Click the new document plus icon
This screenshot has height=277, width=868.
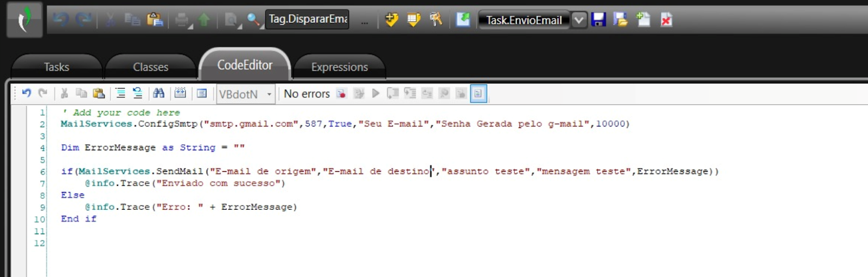pyautogui.click(x=643, y=20)
